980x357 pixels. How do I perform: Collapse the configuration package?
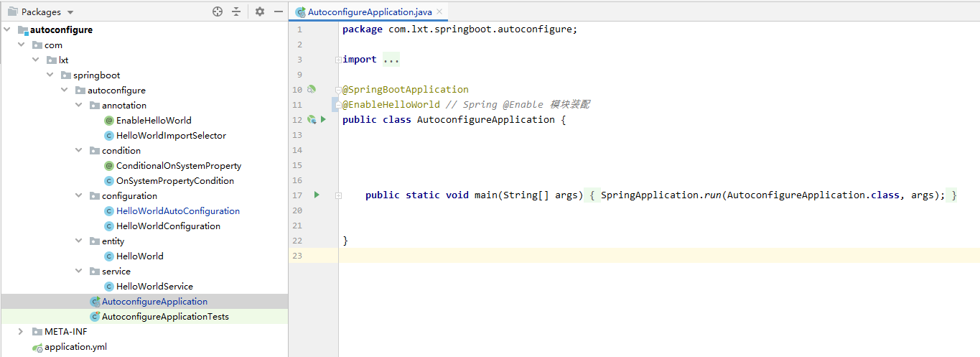coord(79,195)
